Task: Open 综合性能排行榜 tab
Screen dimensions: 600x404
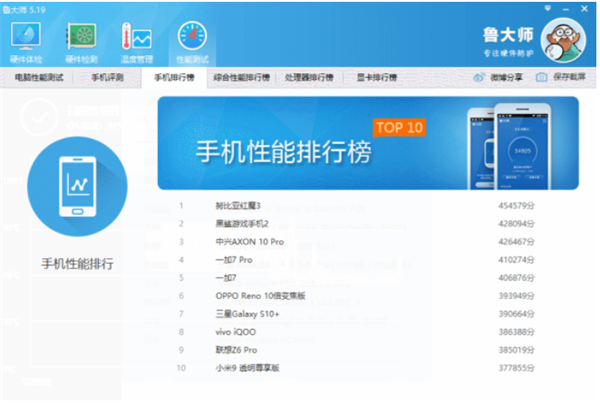Action: tap(241, 77)
